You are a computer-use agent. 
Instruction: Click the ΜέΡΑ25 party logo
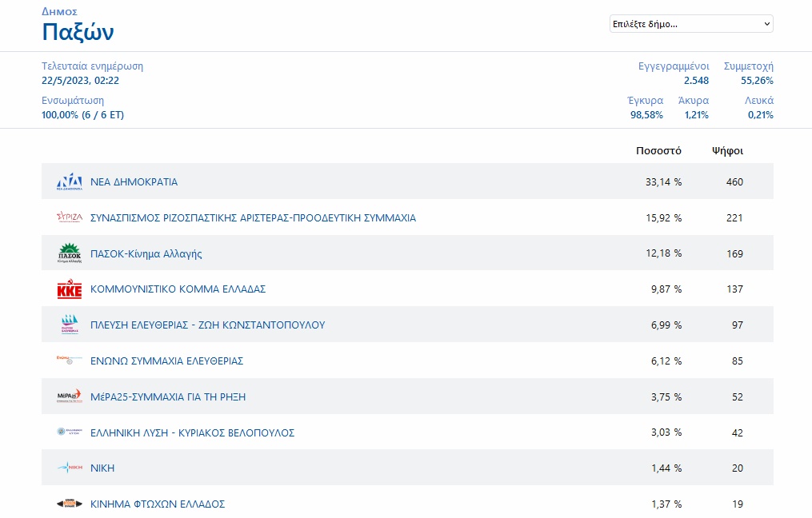click(x=70, y=396)
